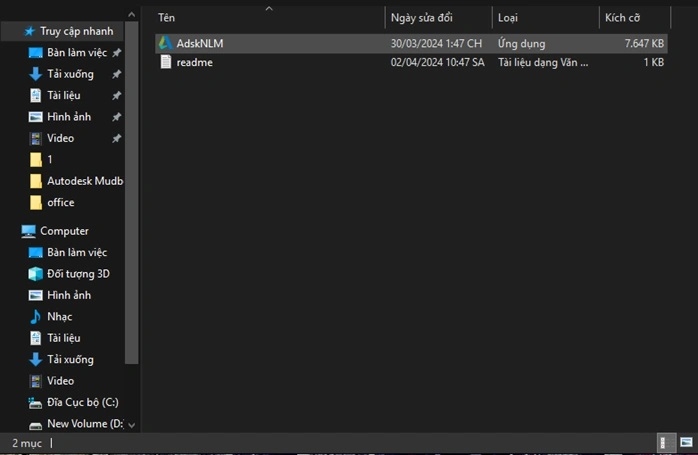Click the pin icon beside quick access Tải xuống
Screen dimensions: 698x455
click(x=117, y=74)
